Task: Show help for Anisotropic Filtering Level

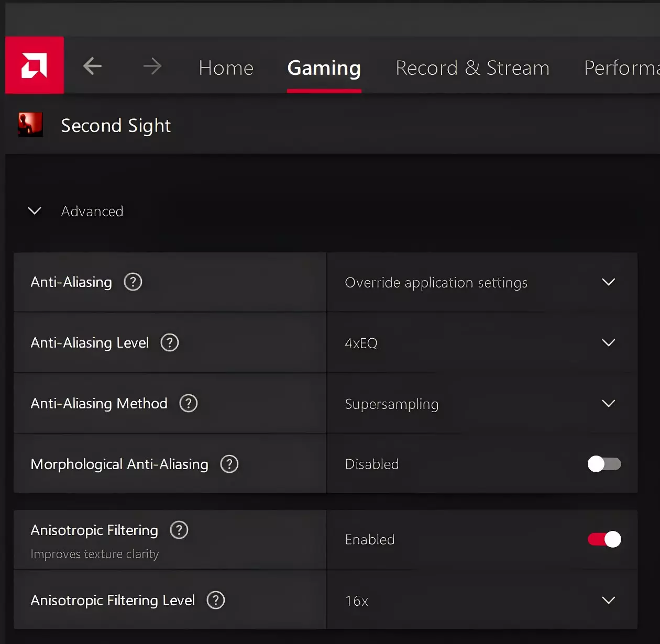Action: pyautogui.click(x=216, y=600)
